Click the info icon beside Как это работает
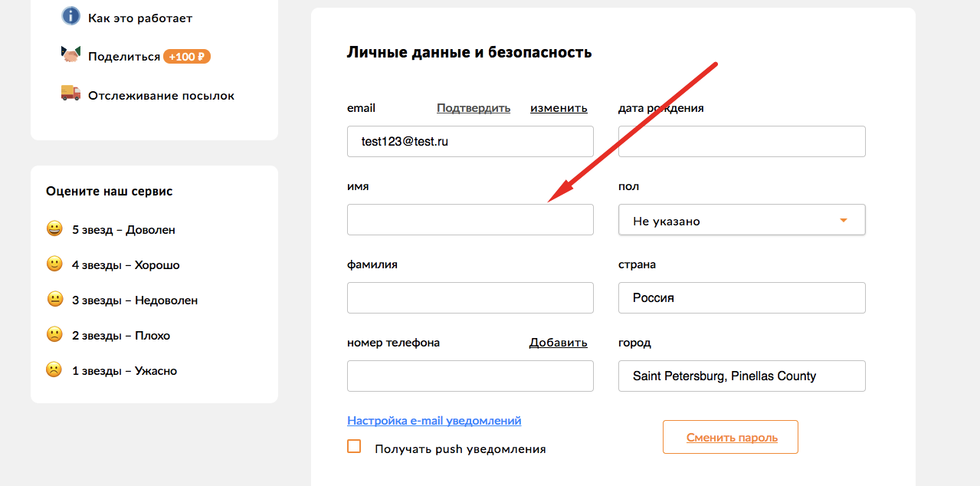The image size is (980, 486). [x=70, y=16]
